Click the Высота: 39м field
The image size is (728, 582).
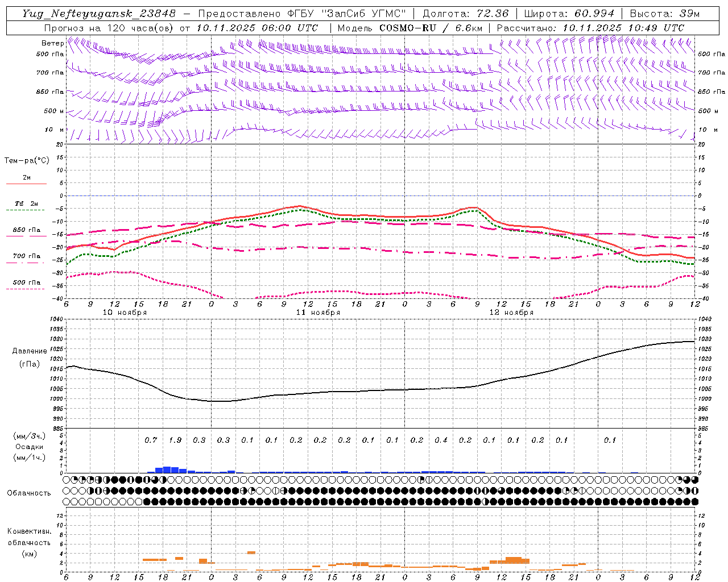[665, 14]
